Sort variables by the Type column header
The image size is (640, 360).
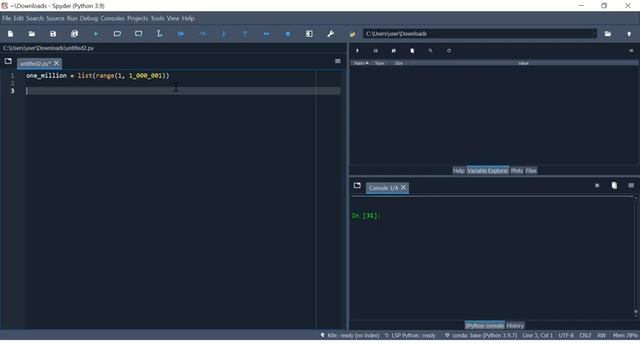coord(380,63)
